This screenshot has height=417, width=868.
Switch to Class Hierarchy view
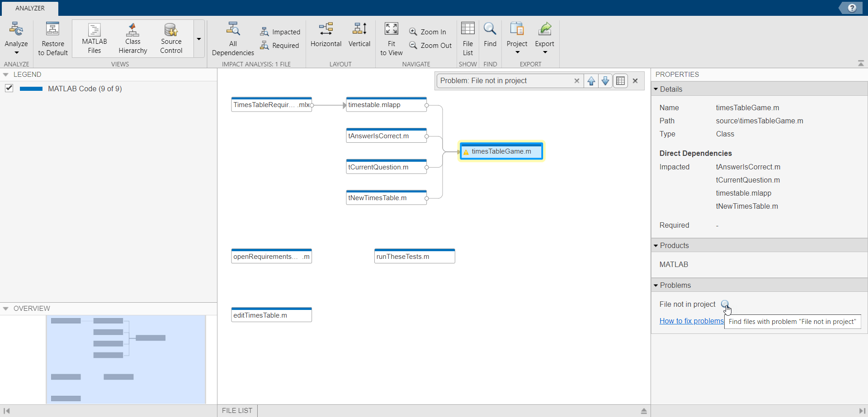click(133, 39)
